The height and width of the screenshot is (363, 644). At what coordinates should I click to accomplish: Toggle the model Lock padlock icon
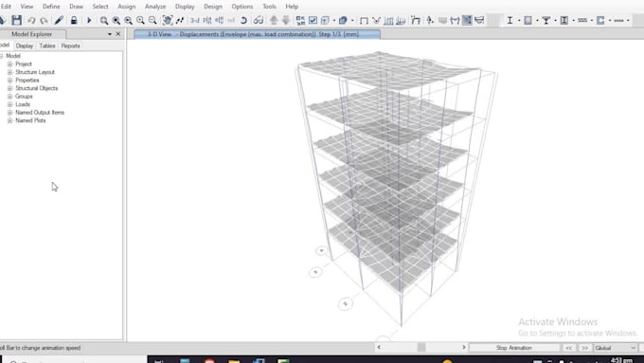click(74, 20)
